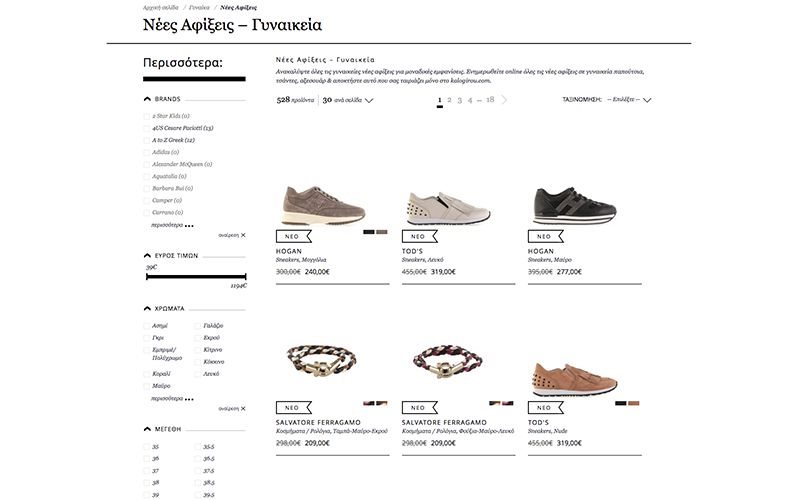The image size is (800, 500).
Task: Select black color swatch under first Hogan sneaker
Action: [368, 232]
